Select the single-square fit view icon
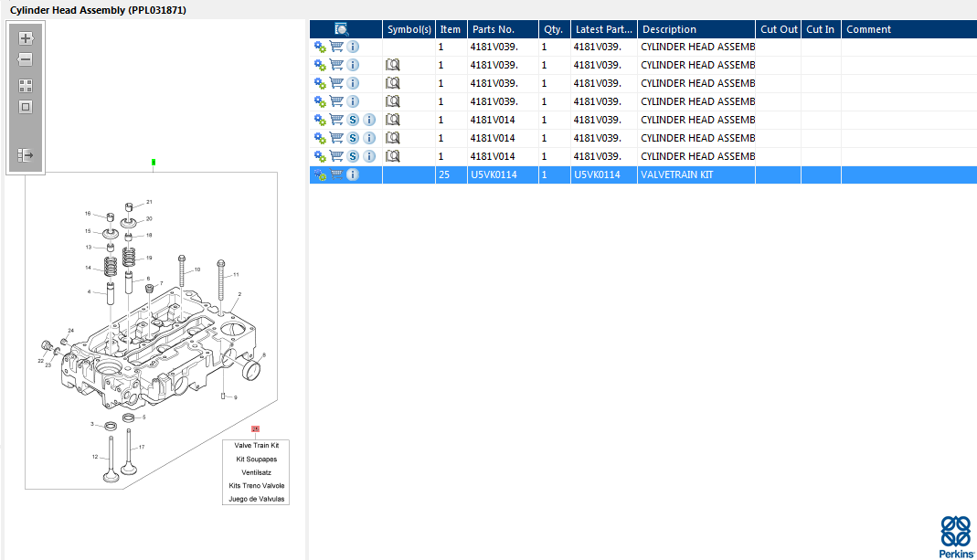The image size is (977, 560). click(x=26, y=107)
